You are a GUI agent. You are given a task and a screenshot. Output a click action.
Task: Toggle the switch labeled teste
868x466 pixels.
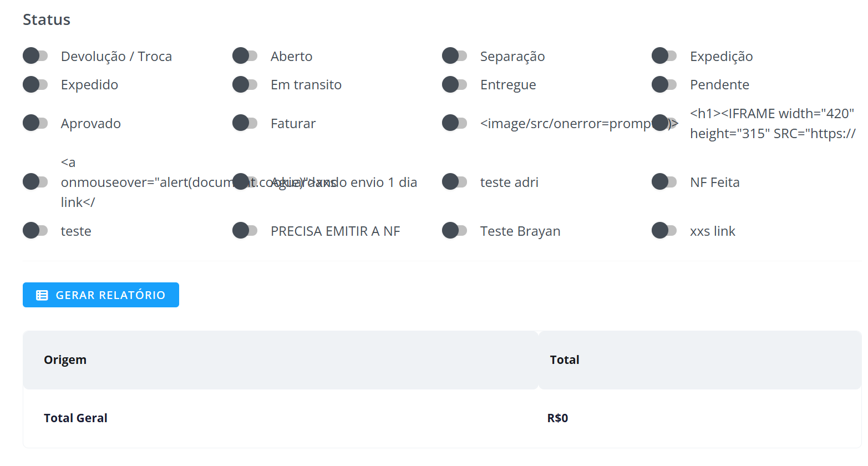[35, 231]
